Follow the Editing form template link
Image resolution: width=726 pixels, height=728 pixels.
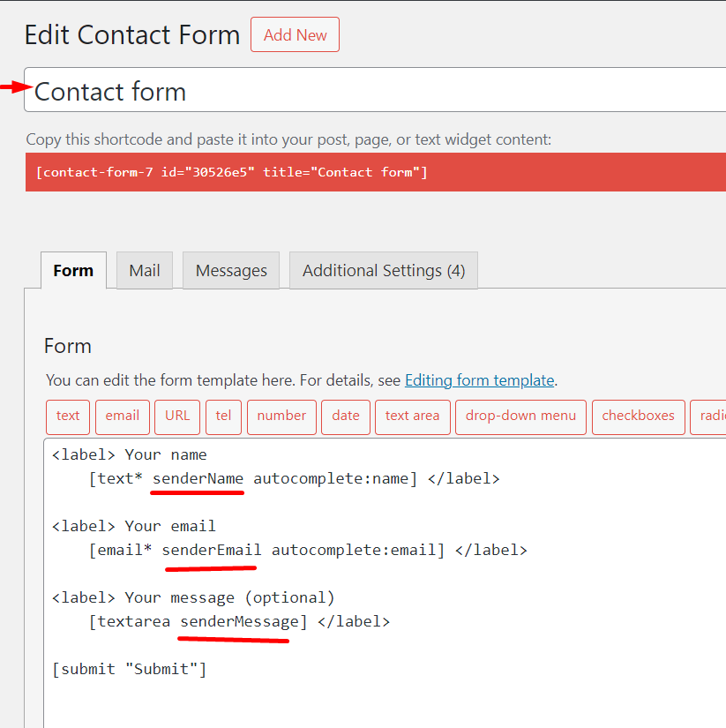tap(479, 380)
